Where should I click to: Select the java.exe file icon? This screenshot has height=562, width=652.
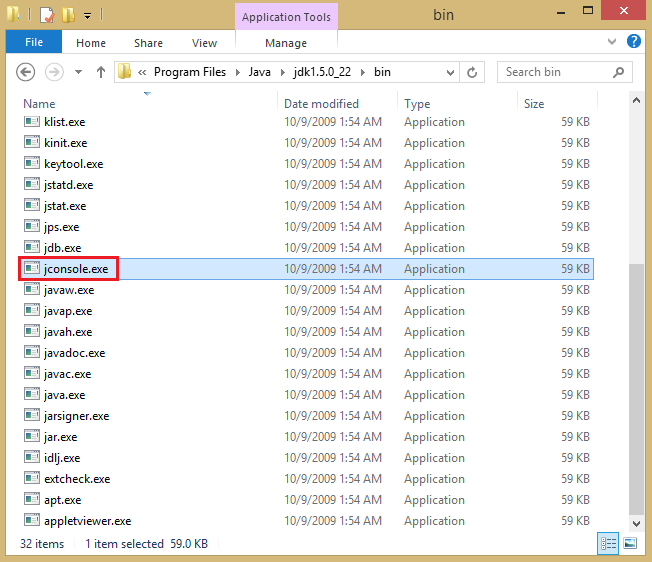32,394
